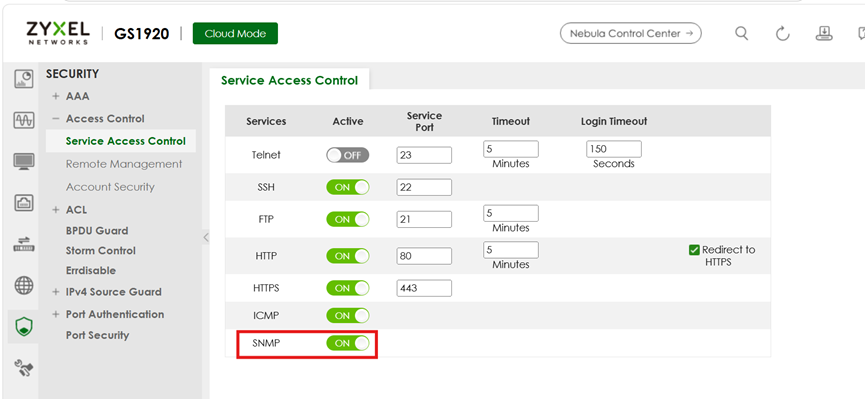Select the Service Access Control tab
This screenshot has width=865, height=399.
pos(289,81)
